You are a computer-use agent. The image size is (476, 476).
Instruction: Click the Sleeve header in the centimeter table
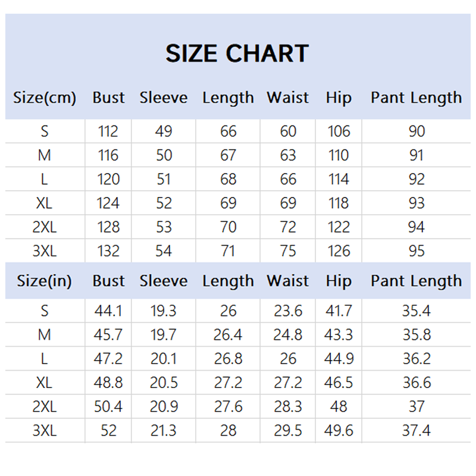click(163, 98)
